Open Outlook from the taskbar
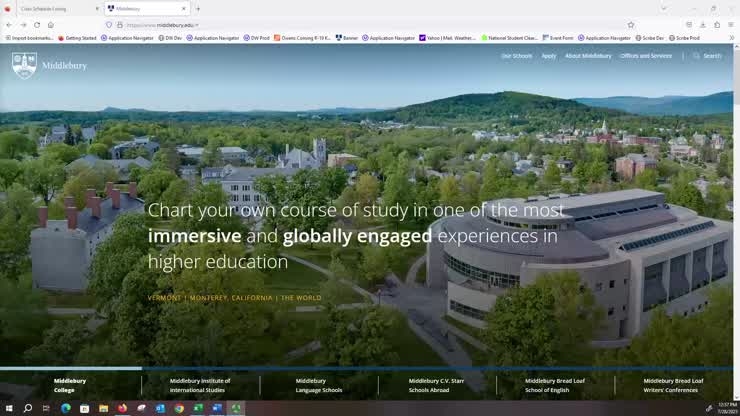 tap(160, 408)
